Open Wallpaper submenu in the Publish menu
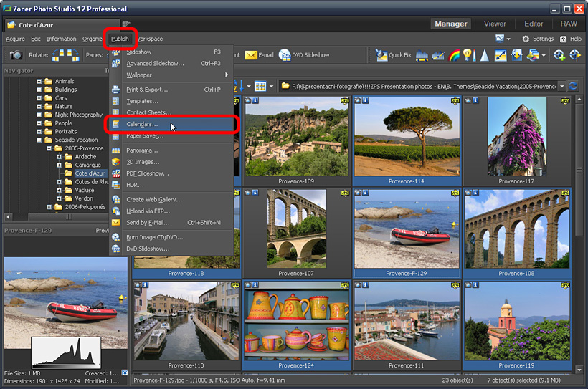The image size is (588, 389). [x=171, y=75]
